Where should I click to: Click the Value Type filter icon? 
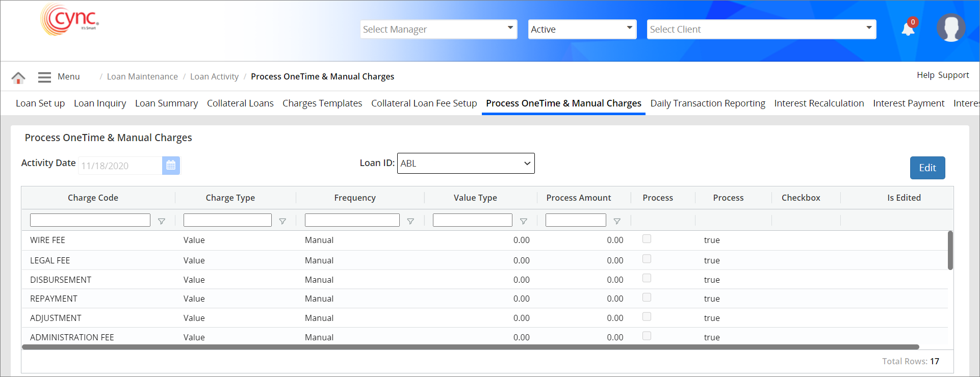(524, 221)
